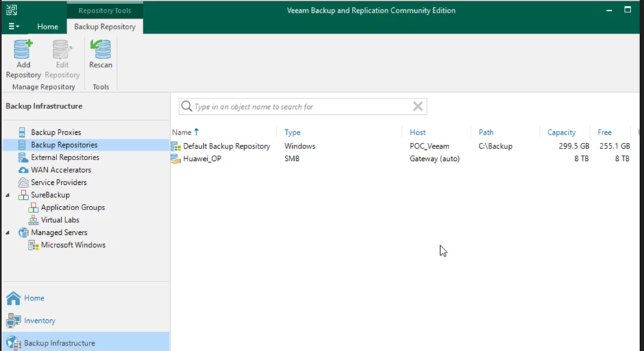Image resolution: width=644 pixels, height=351 pixels.
Task: Click the Repository Tools contextual tab
Action: pos(105,10)
